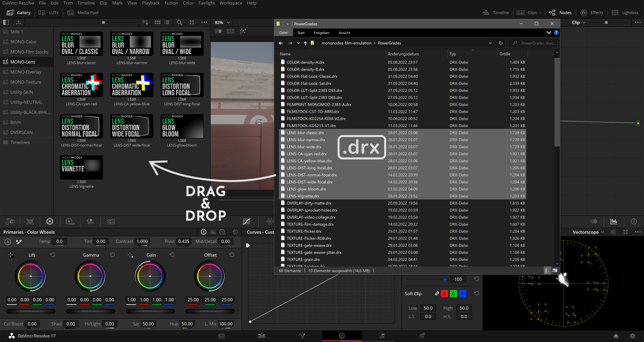The image size is (644, 342).
Task: Click the gallery sort order icon
Action: (x=145, y=22)
